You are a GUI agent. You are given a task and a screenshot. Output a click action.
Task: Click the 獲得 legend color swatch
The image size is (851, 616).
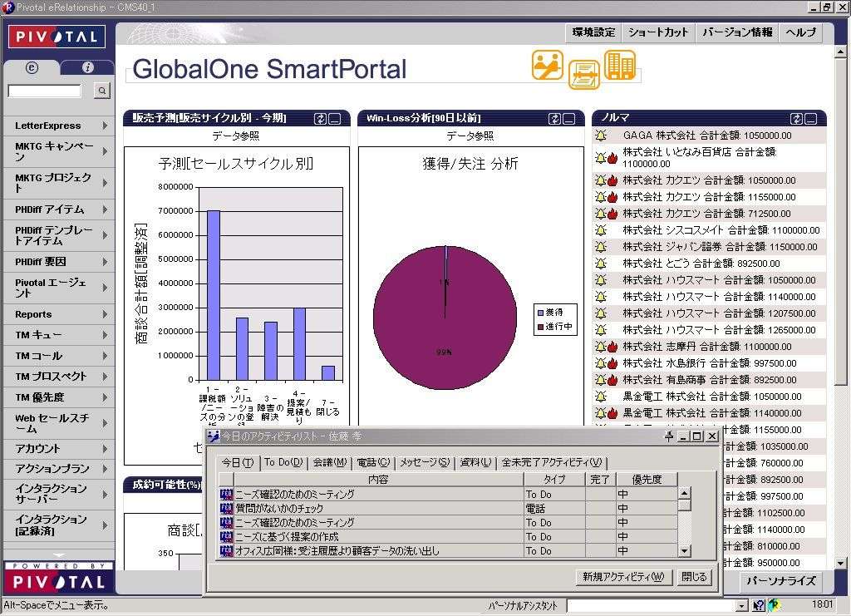pos(540,312)
